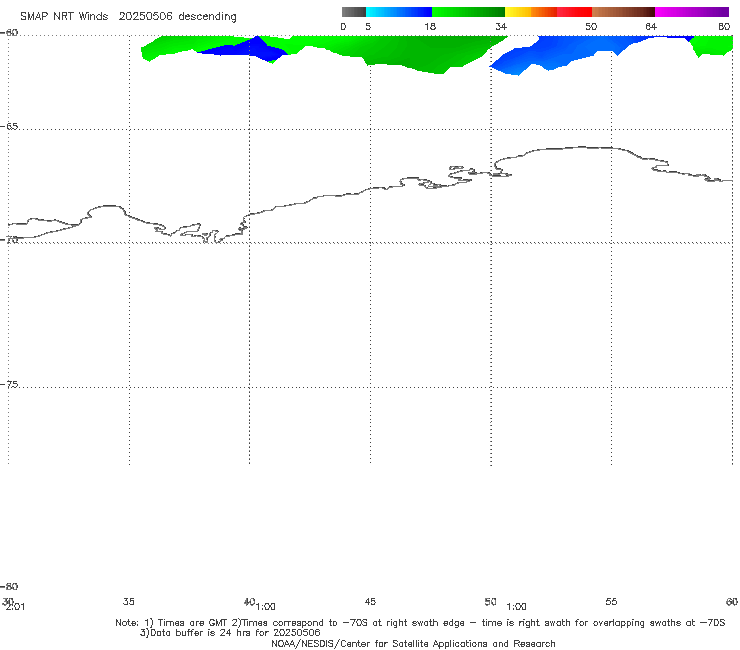Pick the brown segment of the color bar
The image size is (740, 650).
(623, 12)
